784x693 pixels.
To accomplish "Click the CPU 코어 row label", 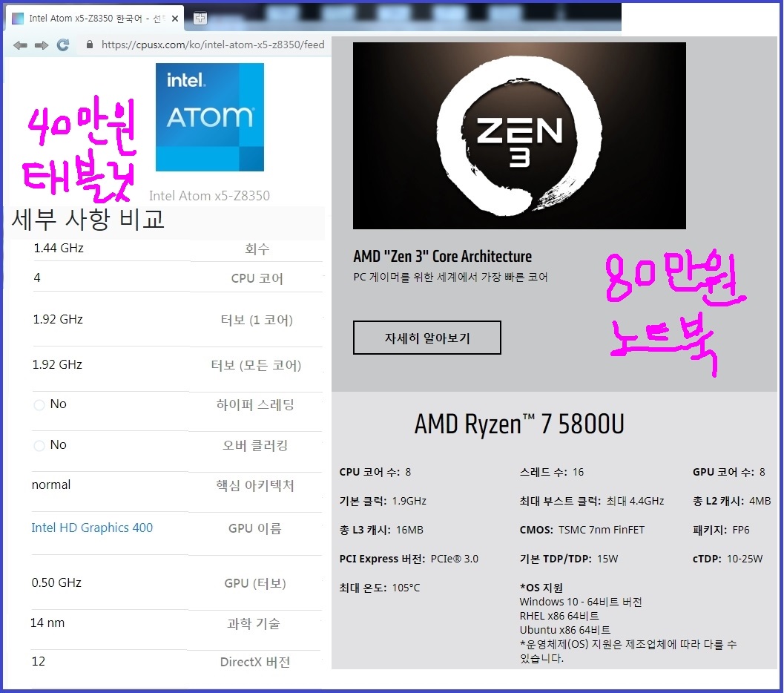I will click(x=257, y=278).
